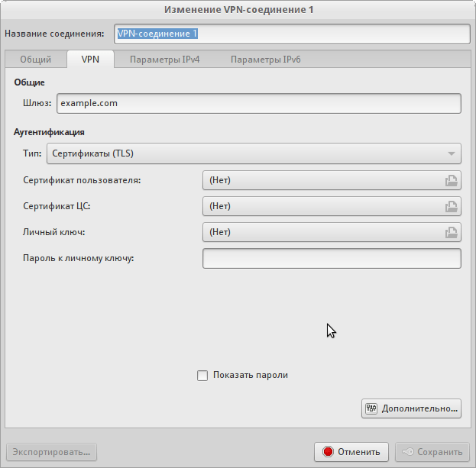Focus the Название соединения text field
The height and width of the screenshot is (468, 476).
click(290, 34)
